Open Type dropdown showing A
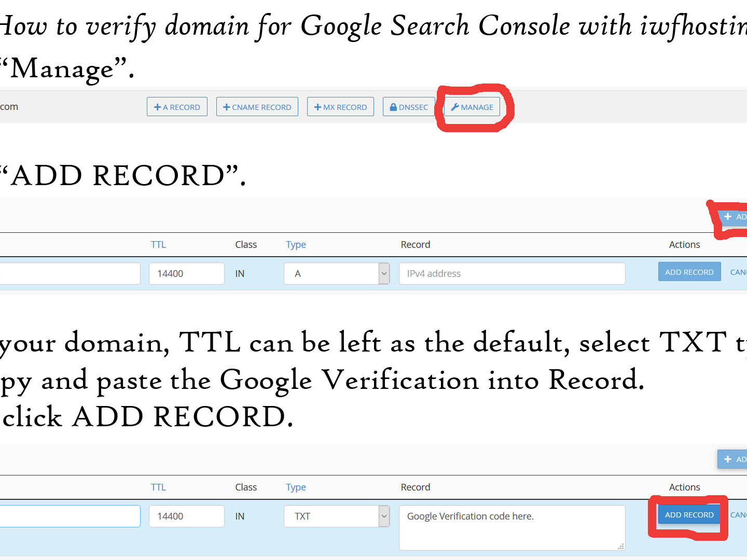 coord(337,273)
